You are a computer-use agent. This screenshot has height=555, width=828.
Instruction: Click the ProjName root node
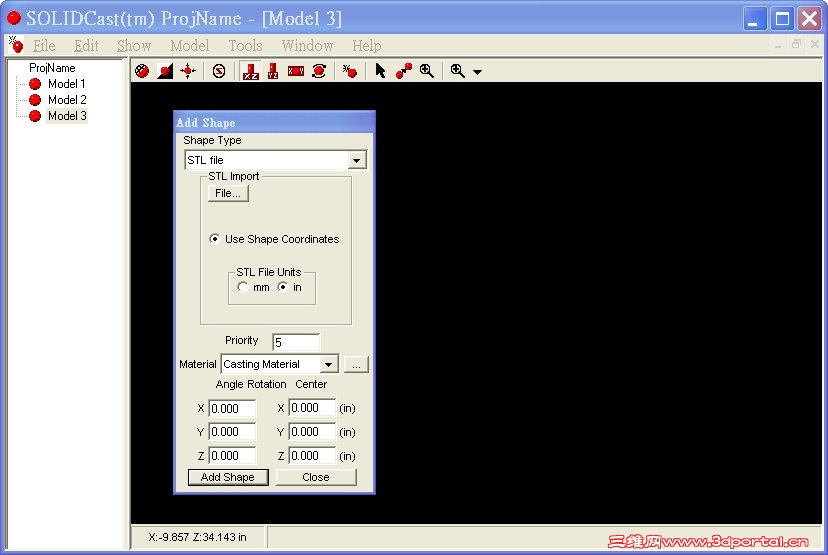pos(52,68)
